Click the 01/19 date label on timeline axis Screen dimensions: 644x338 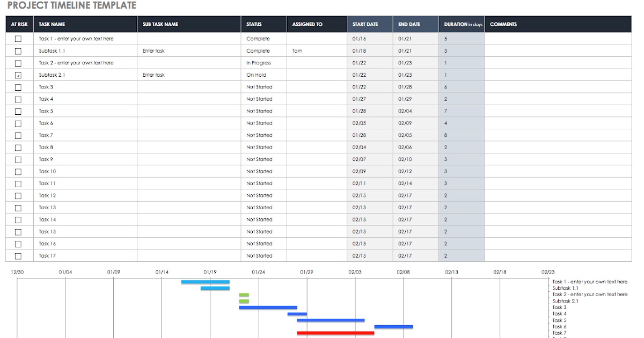(x=210, y=272)
